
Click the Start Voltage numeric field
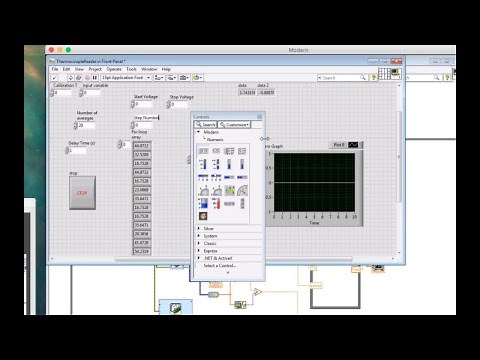pos(143,104)
